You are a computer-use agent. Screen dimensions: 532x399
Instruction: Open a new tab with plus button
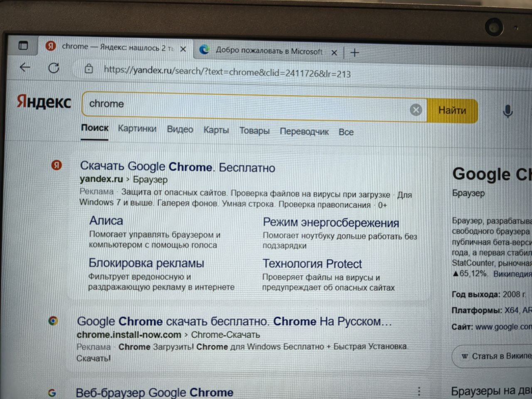(x=355, y=53)
